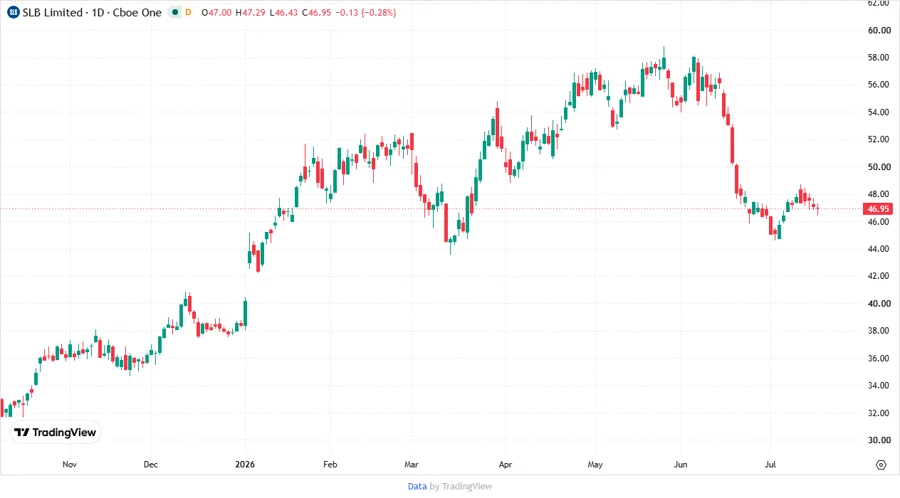900x498 pixels.
Task: Open chart settings gear icon
Action: [x=881, y=465]
